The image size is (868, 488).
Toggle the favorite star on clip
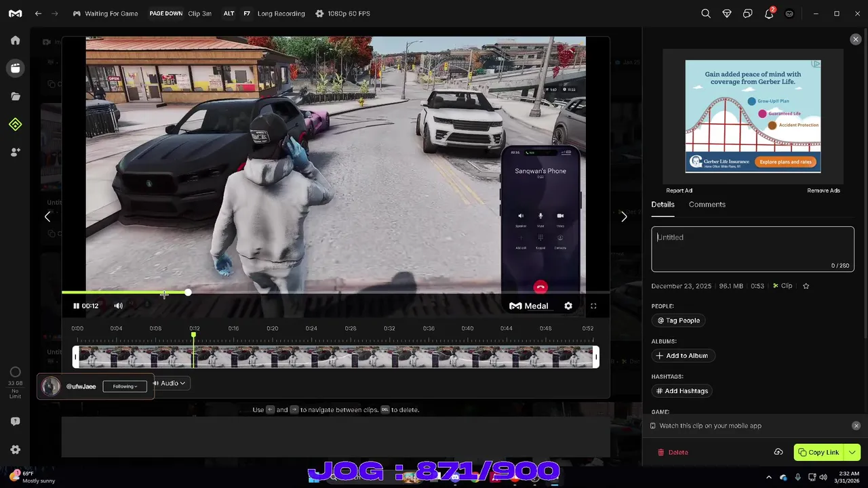click(806, 286)
